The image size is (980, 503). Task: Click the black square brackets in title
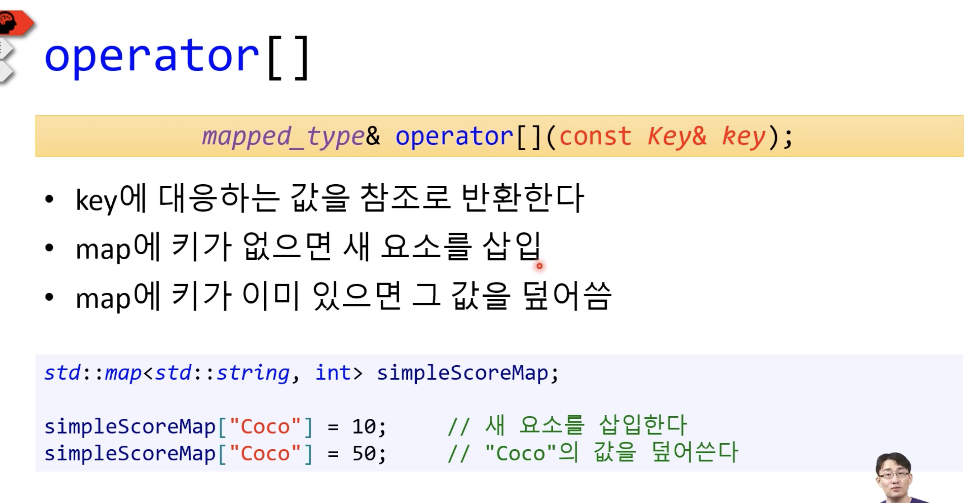point(288,58)
